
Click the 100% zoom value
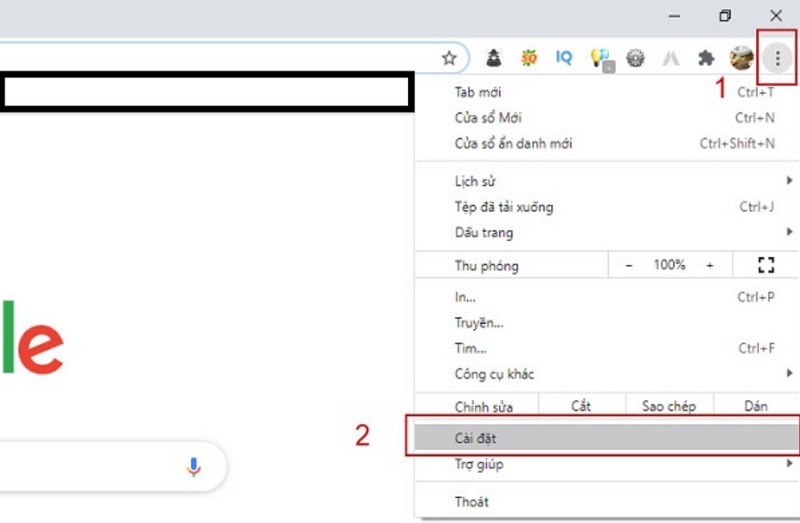(x=669, y=265)
